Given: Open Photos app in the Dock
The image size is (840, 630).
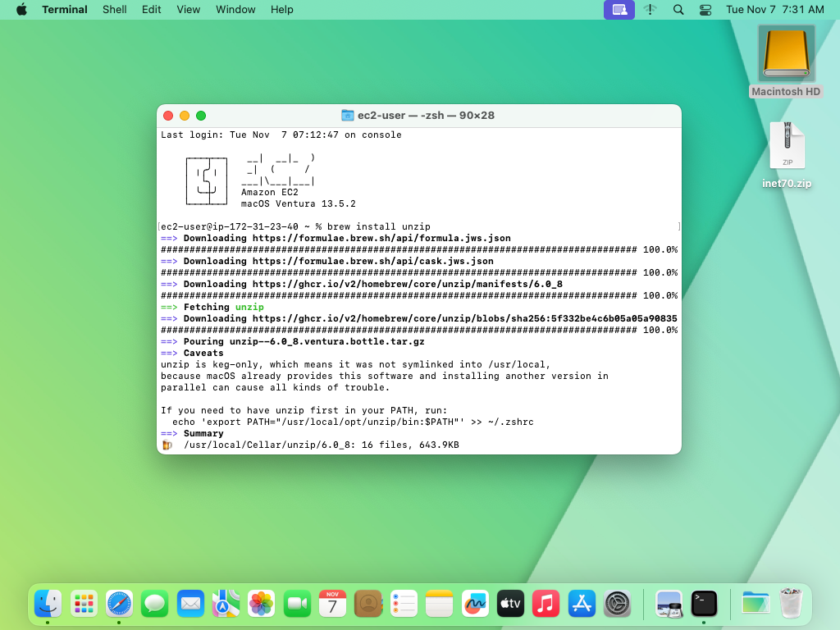Looking at the screenshot, I should pyautogui.click(x=262, y=603).
